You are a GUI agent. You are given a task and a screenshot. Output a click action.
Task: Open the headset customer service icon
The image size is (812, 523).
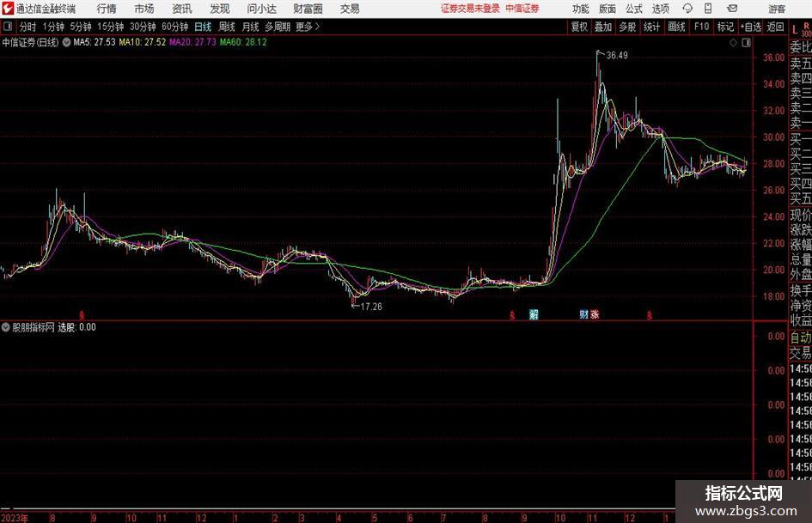point(687,9)
